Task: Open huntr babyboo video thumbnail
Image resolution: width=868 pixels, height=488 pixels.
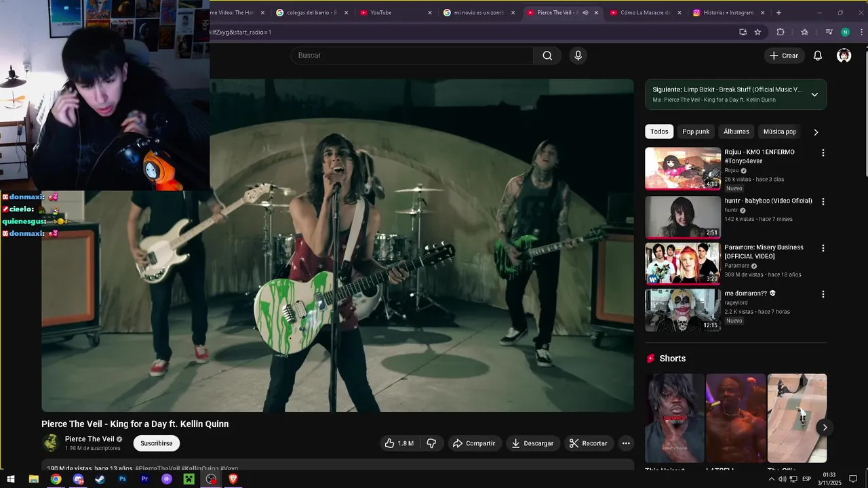Action: coord(683,217)
